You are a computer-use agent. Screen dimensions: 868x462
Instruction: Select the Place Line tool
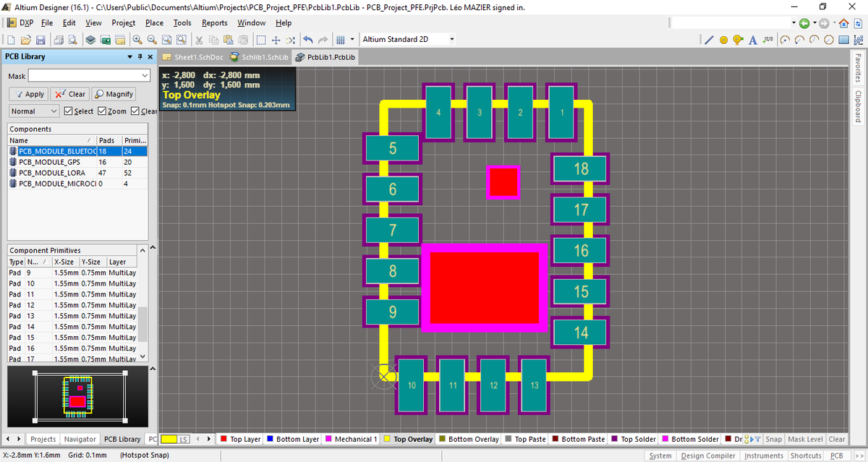pyautogui.click(x=709, y=39)
